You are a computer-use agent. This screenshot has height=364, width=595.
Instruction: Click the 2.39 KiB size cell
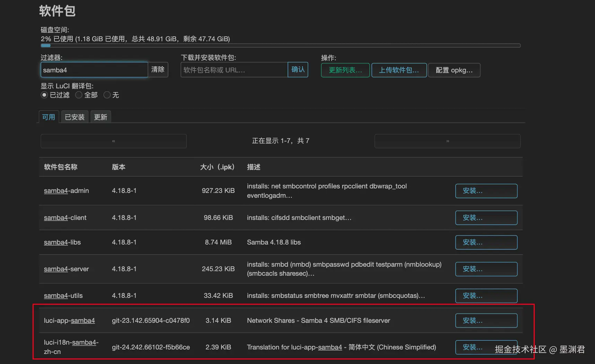point(218,347)
